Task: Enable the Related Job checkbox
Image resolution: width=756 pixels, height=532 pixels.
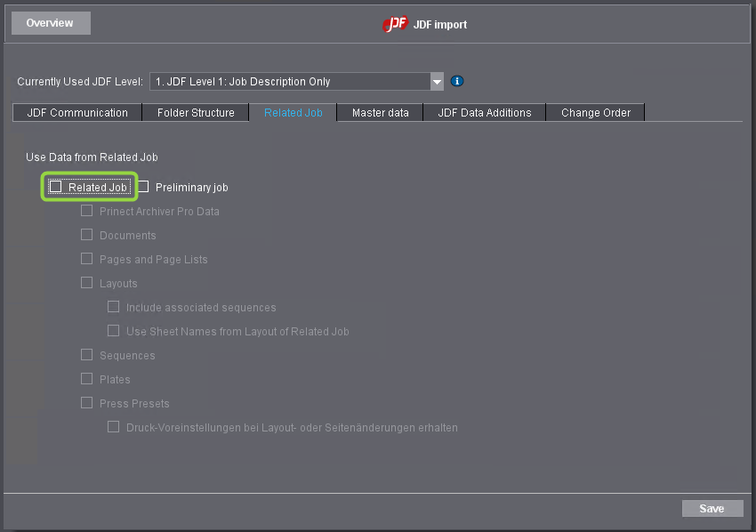Action: (55, 187)
